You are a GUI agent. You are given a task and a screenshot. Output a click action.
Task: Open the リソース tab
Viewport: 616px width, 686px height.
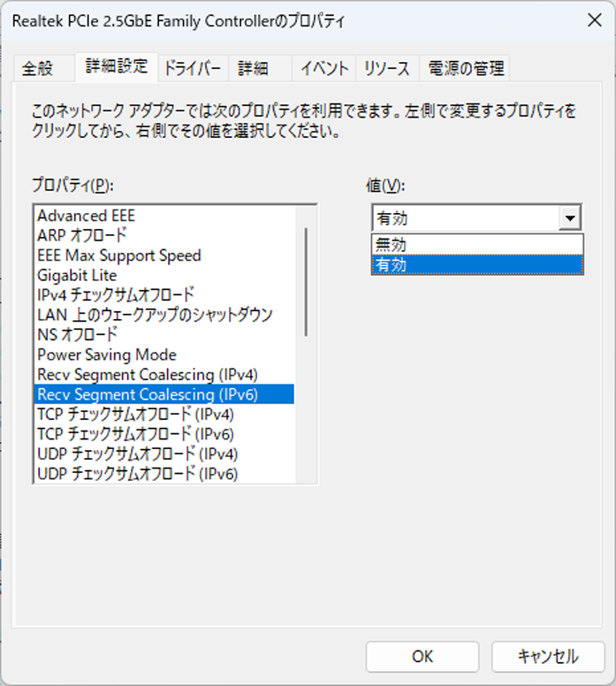click(387, 68)
